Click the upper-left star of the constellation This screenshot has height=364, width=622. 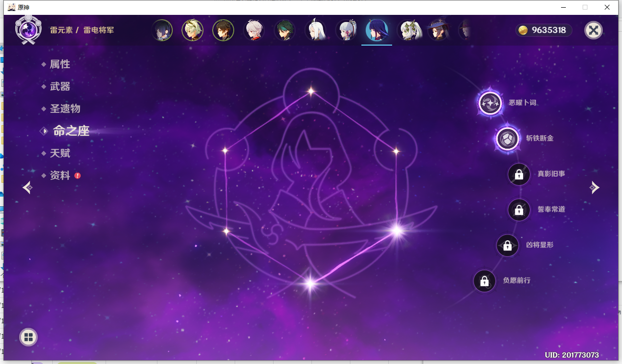click(225, 151)
